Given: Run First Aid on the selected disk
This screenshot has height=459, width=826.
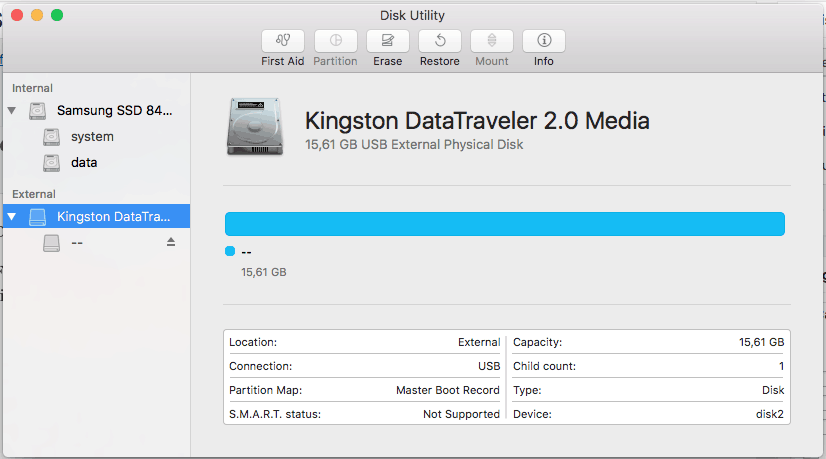Looking at the screenshot, I should tap(283, 41).
